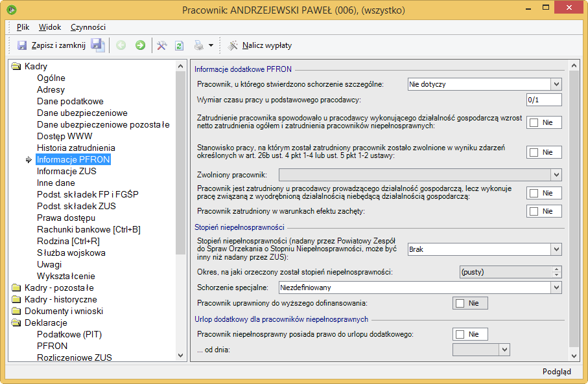This screenshot has width=588, height=384.
Task: Open schorzenie szczególne dropdown
Action: 556,84
